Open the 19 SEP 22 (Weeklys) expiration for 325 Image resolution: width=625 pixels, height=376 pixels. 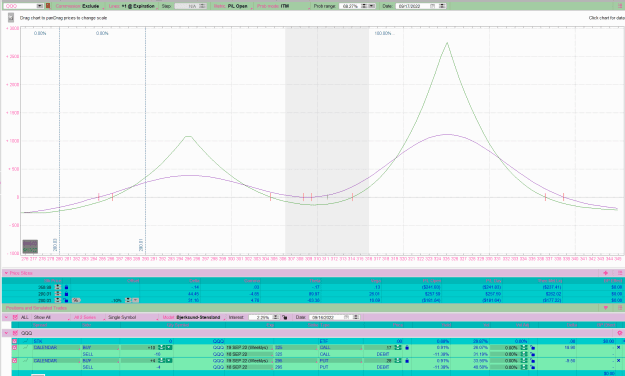tap(249, 347)
